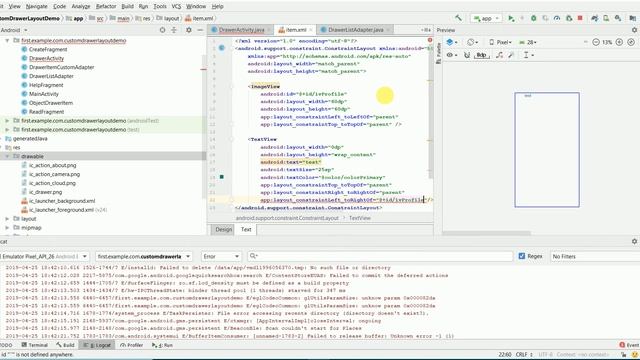Open the process selector dropdown in Logcat
Screen dimensions: 640x360
[144, 256]
